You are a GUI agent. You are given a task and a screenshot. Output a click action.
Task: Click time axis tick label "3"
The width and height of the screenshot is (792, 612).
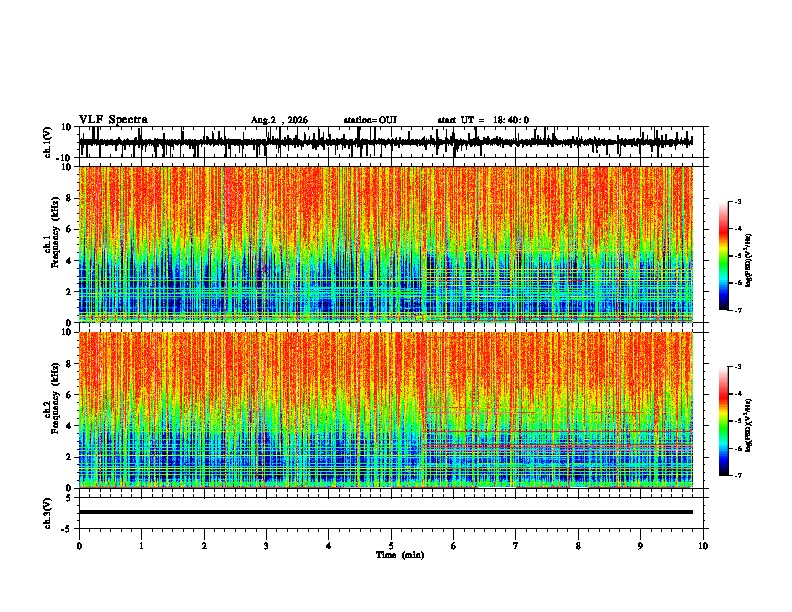pyautogui.click(x=266, y=546)
